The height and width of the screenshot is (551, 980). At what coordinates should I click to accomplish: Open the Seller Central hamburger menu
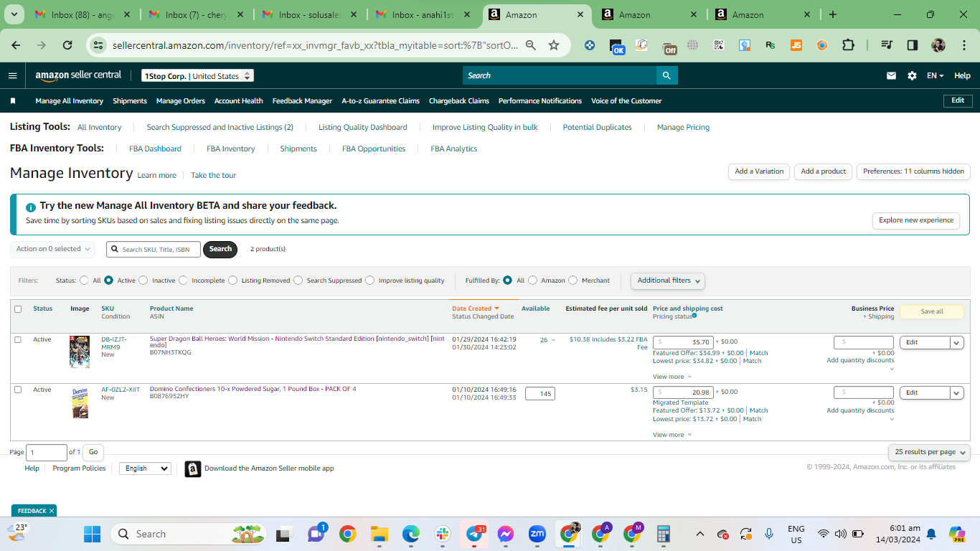point(12,75)
